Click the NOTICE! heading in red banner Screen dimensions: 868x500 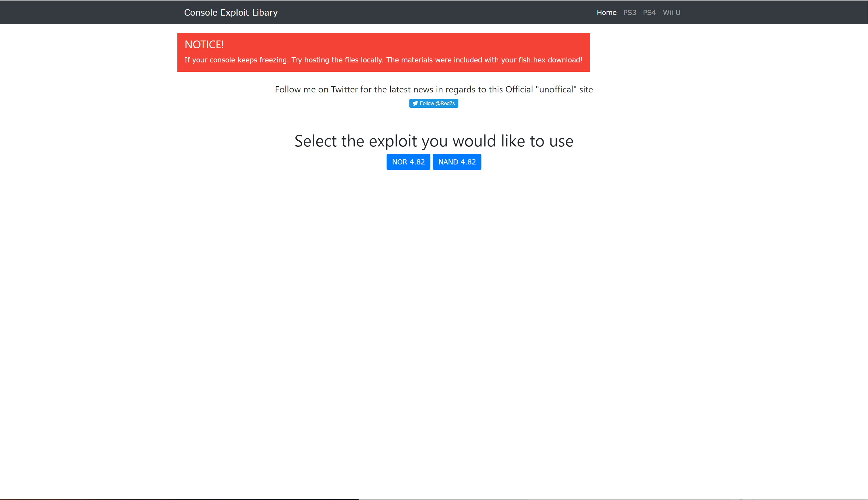pyautogui.click(x=204, y=45)
